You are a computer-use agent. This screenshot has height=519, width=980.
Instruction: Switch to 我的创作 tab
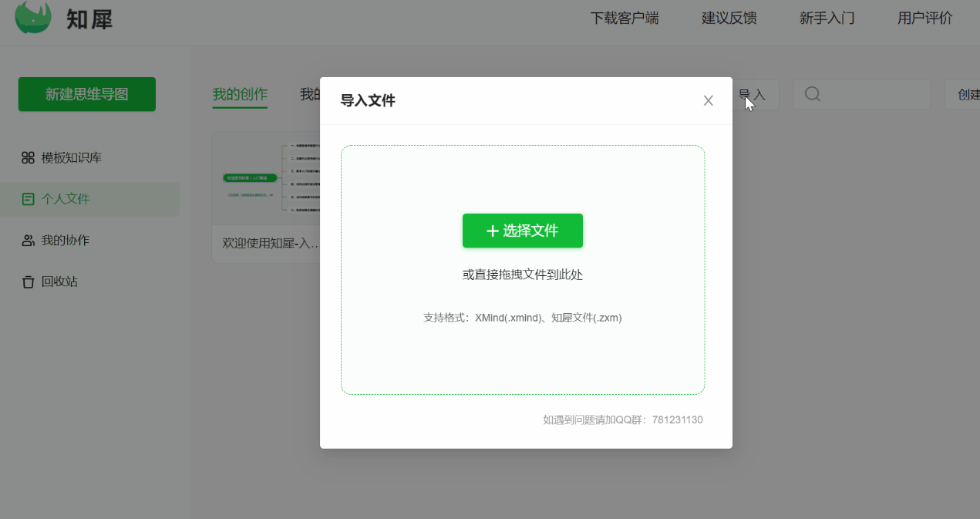coord(240,95)
